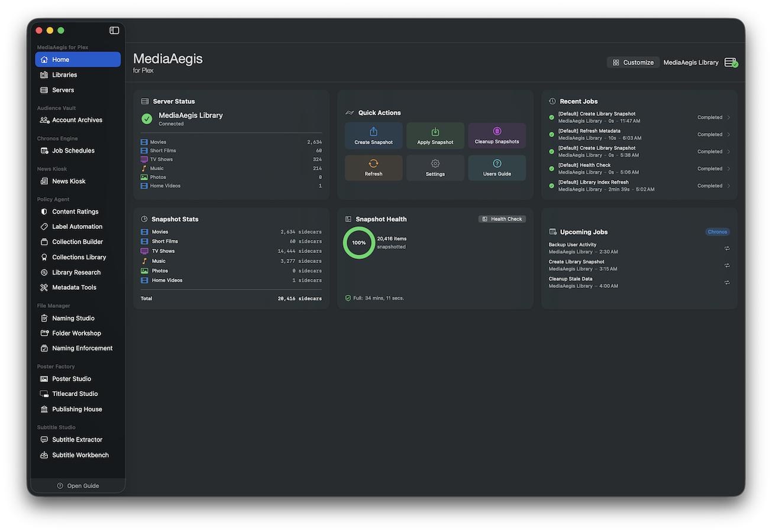The image size is (772, 532).
Task: Click the server status icon in header
Action: (x=731, y=63)
